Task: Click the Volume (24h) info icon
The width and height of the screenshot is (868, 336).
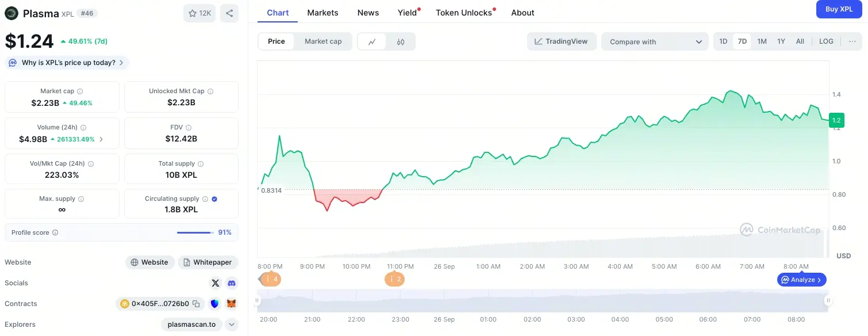Action: click(83, 128)
